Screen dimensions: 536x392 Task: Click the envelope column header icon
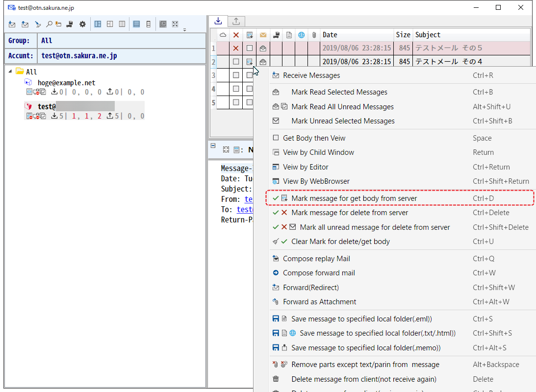coord(263,35)
